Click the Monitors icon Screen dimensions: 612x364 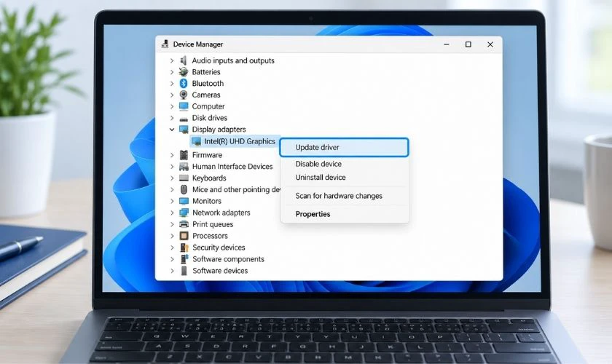click(x=184, y=201)
